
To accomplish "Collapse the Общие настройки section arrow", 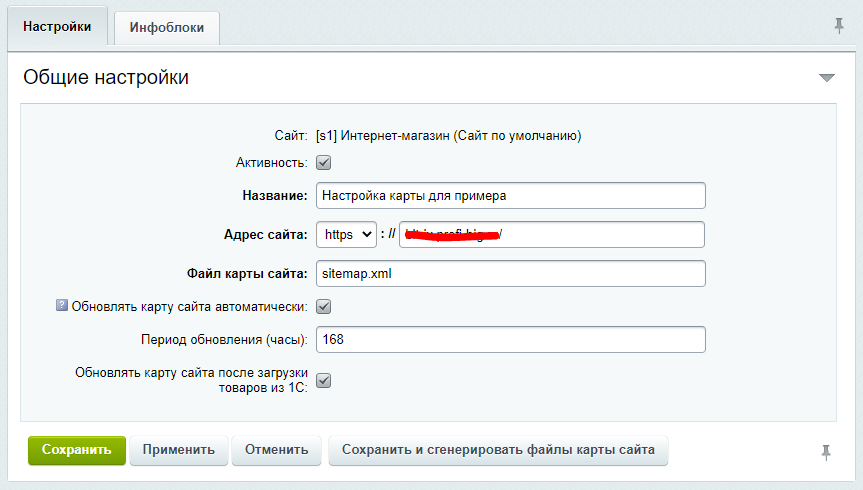I will pyautogui.click(x=826, y=78).
